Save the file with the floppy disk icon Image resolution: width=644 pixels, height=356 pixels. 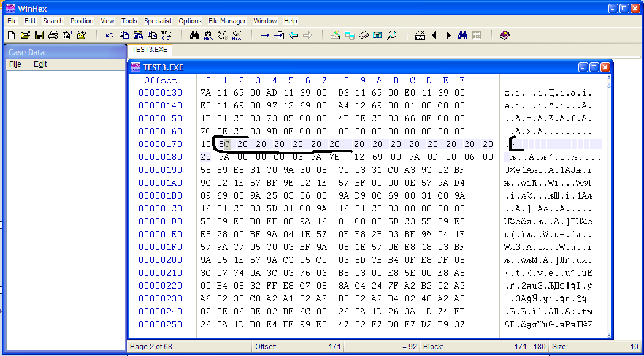pos(39,35)
